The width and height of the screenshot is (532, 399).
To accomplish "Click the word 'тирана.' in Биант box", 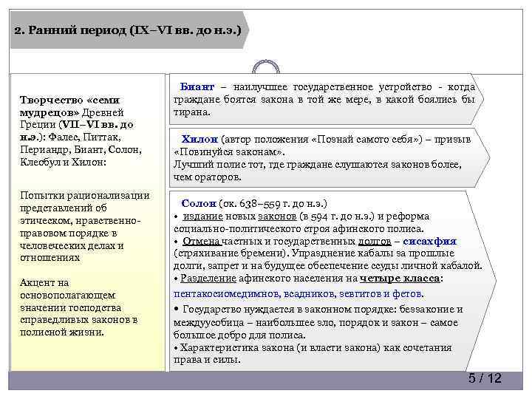I will coord(192,112).
